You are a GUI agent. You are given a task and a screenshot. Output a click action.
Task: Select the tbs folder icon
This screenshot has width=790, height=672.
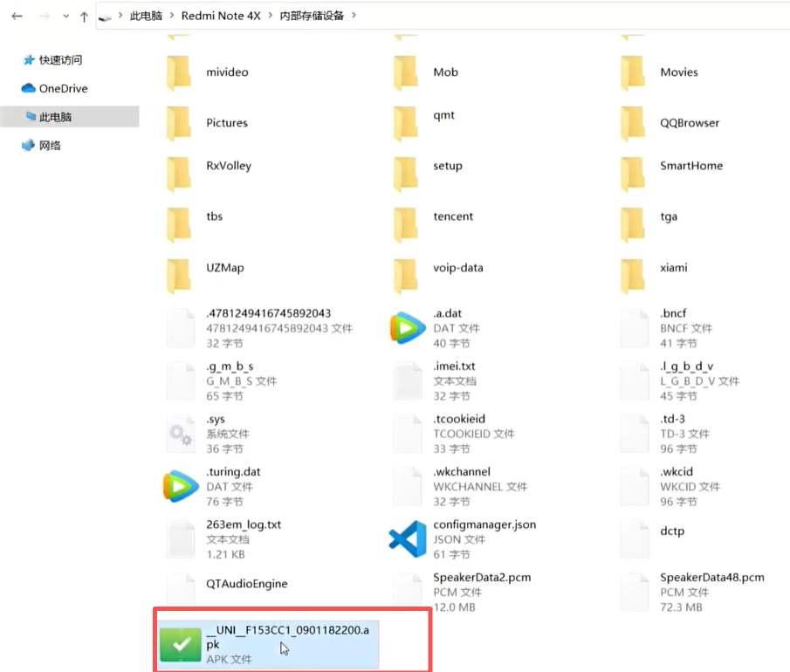click(x=179, y=224)
